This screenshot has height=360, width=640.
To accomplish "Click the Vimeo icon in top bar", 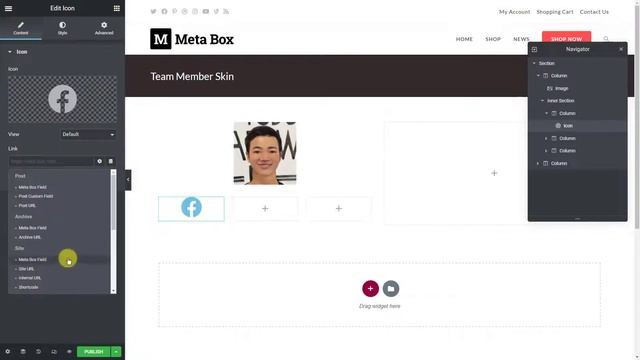I will [216, 11].
